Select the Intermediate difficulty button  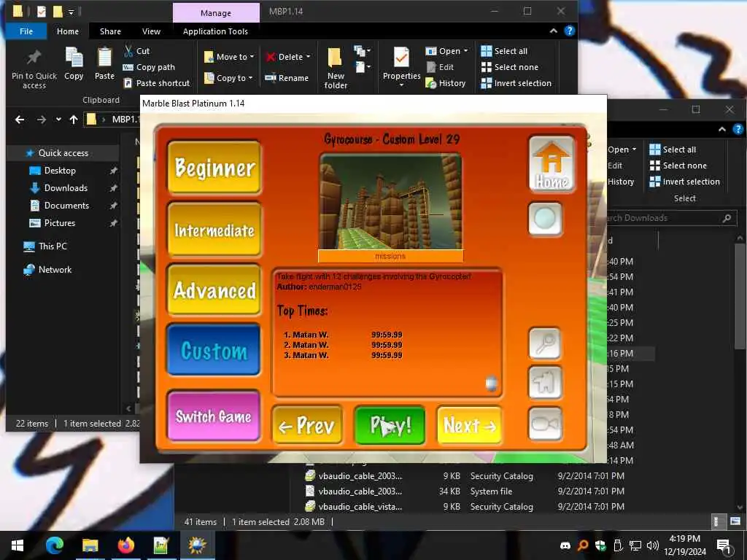tap(214, 230)
